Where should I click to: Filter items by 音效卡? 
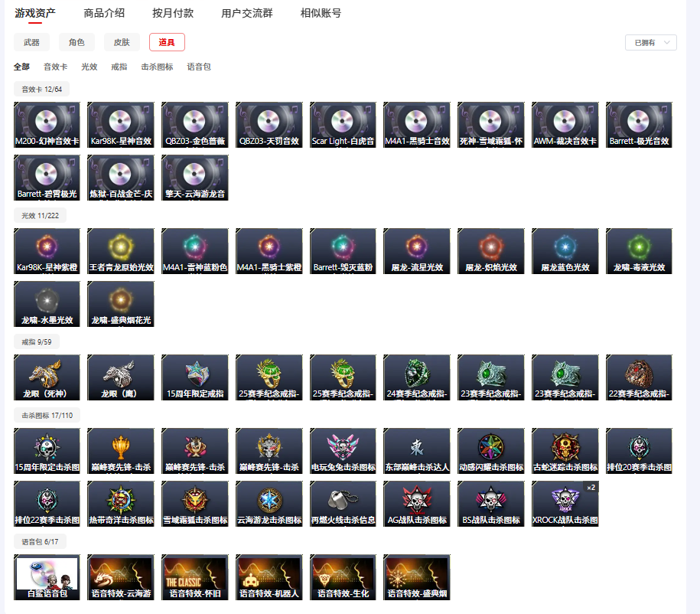[55, 67]
